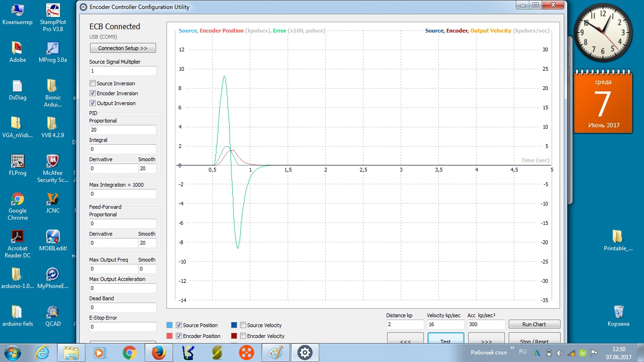Click the >>> move button

click(x=486, y=339)
